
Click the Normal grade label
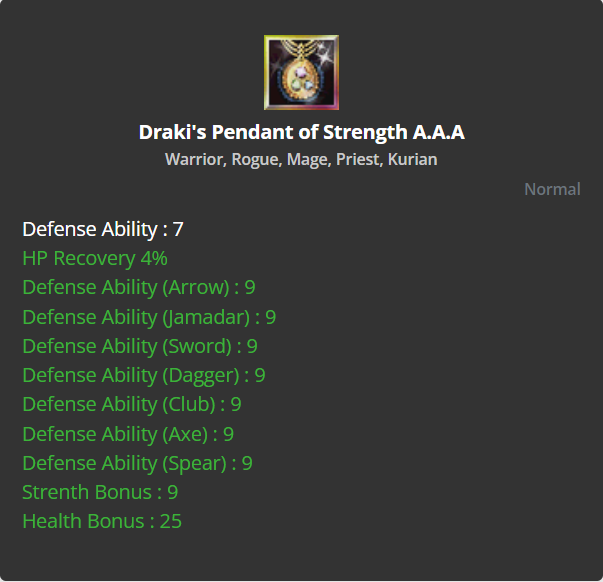pos(552,189)
